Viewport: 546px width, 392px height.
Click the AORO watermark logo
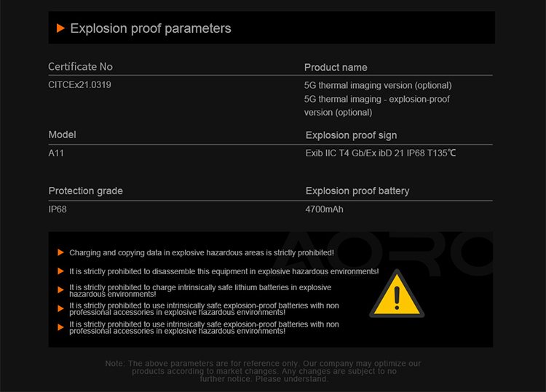coord(387,252)
